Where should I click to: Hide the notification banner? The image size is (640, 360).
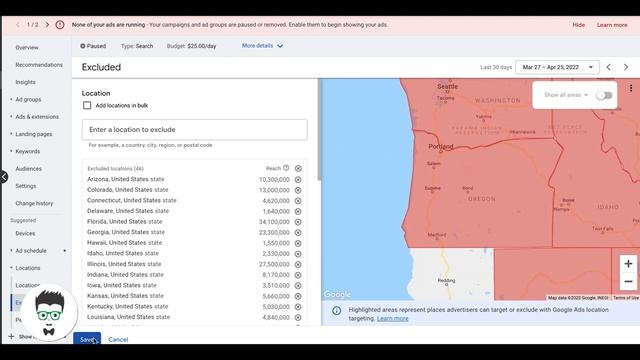coord(578,25)
